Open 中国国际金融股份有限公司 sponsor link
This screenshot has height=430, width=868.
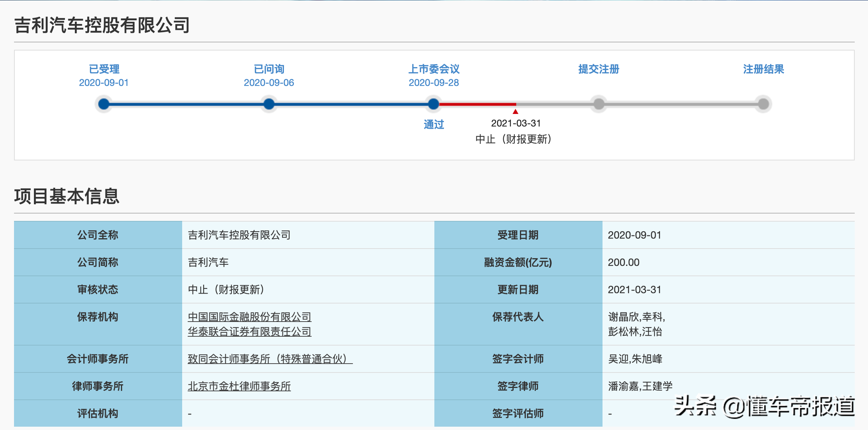tap(250, 317)
